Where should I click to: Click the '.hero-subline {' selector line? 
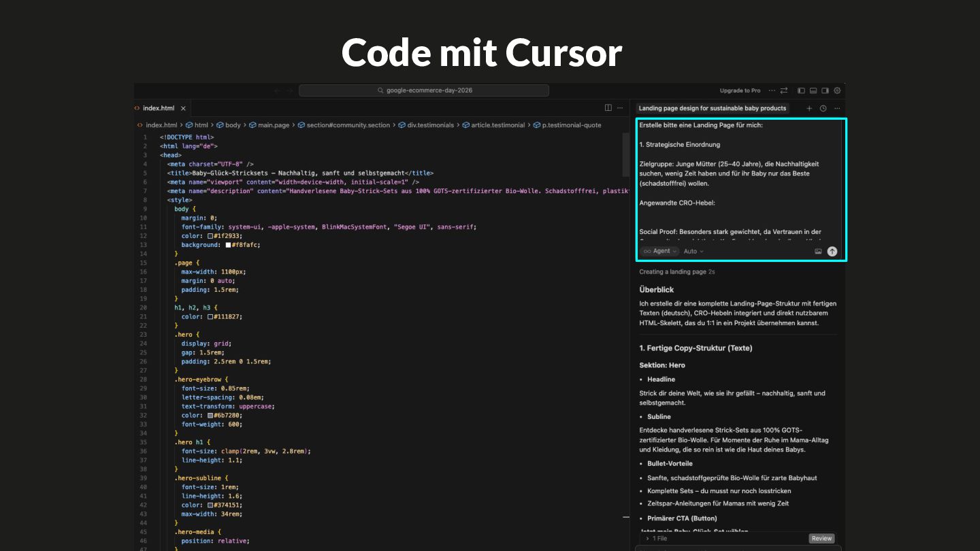(x=201, y=478)
